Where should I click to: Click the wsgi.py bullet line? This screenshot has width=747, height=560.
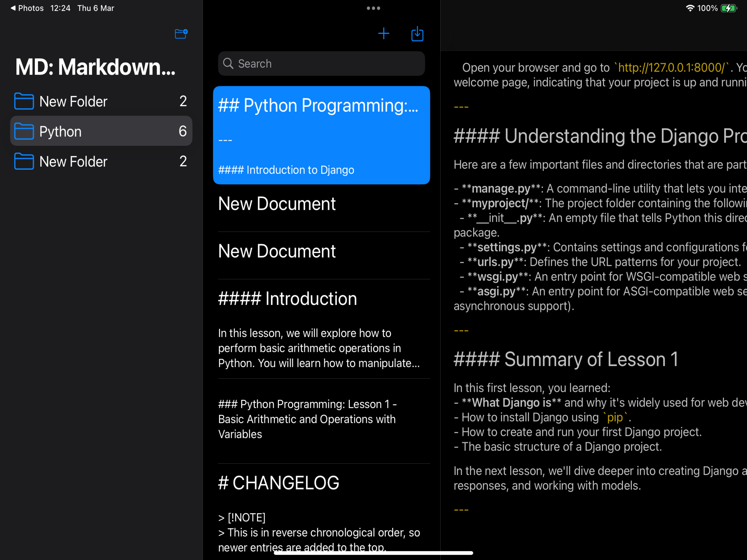click(603, 277)
